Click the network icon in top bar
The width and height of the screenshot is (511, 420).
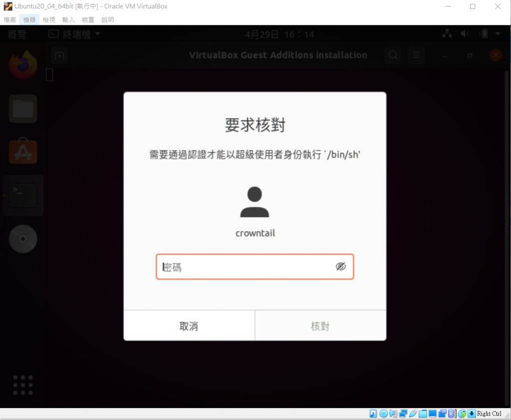tap(447, 33)
